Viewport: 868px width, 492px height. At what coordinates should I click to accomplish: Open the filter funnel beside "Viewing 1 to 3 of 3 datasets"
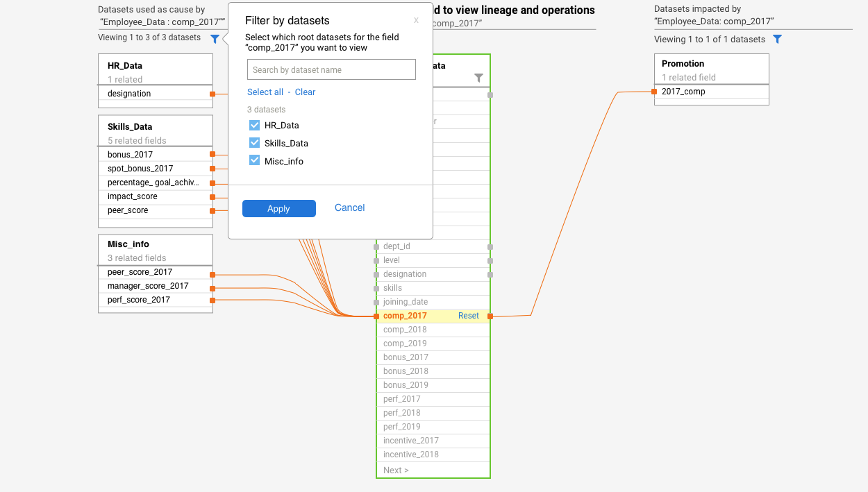215,39
